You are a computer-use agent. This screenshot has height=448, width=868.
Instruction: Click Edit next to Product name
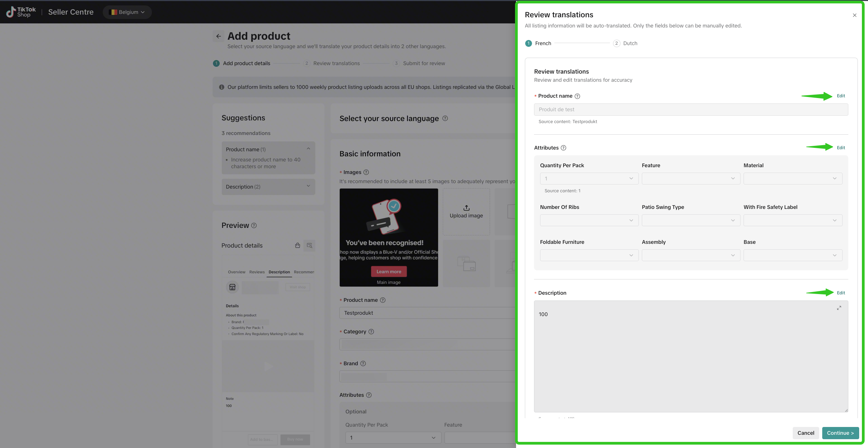click(x=841, y=96)
